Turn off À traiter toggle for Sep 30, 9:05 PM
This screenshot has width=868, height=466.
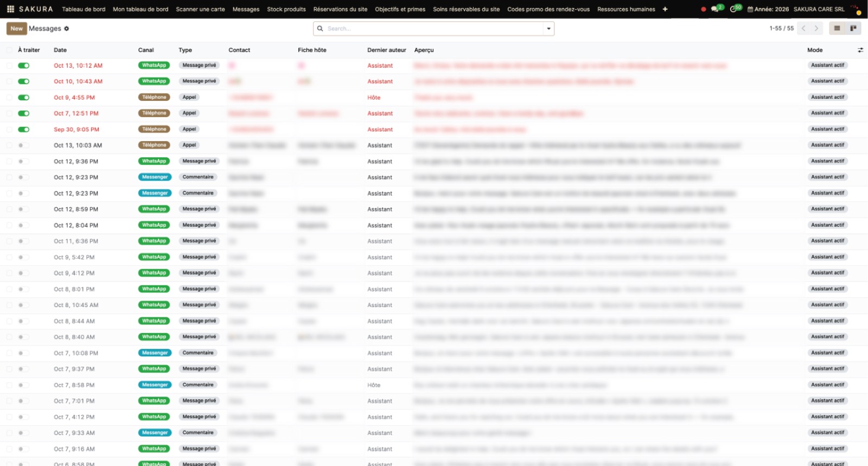pos(23,130)
